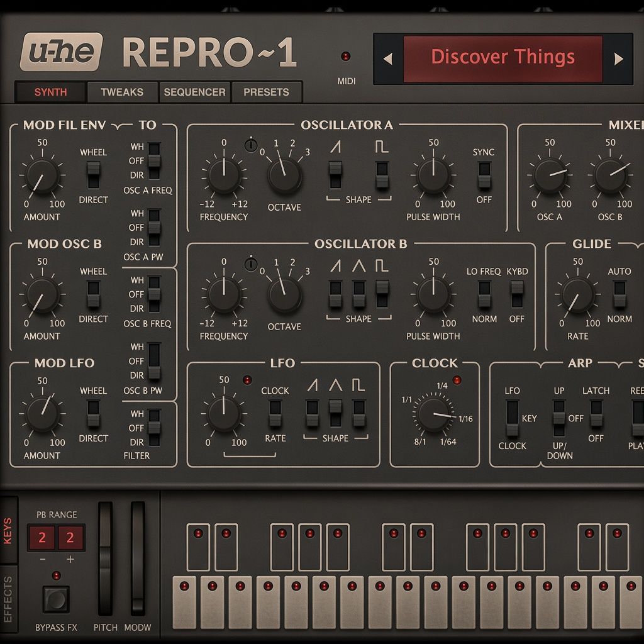644x644 pixels.
Task: Set OSC A PW routing switch
Action: click(x=154, y=228)
